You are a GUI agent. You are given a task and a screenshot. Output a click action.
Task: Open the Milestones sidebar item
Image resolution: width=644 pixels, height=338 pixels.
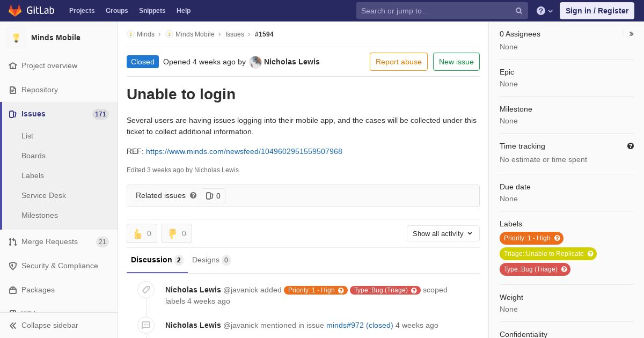(40, 215)
